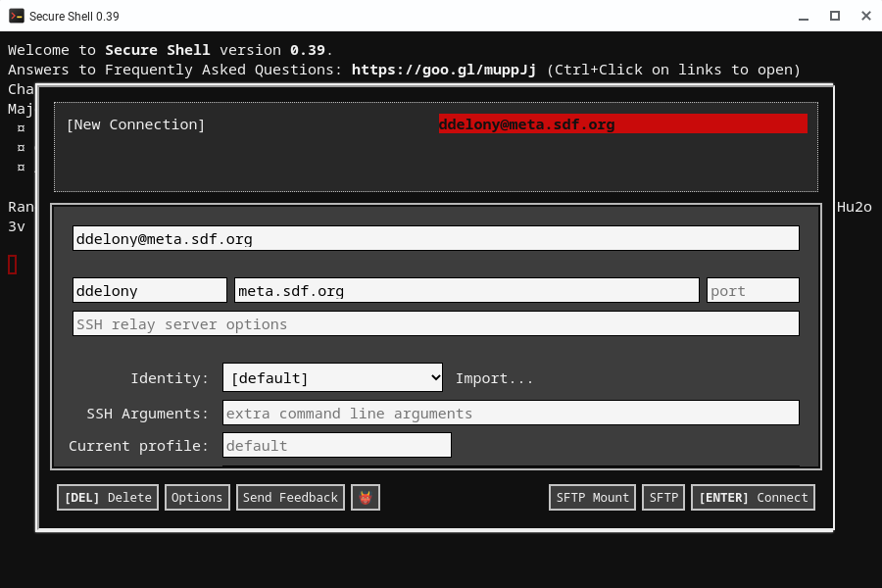Click the [DEL] Delete button
The image size is (882, 588).
click(108, 498)
